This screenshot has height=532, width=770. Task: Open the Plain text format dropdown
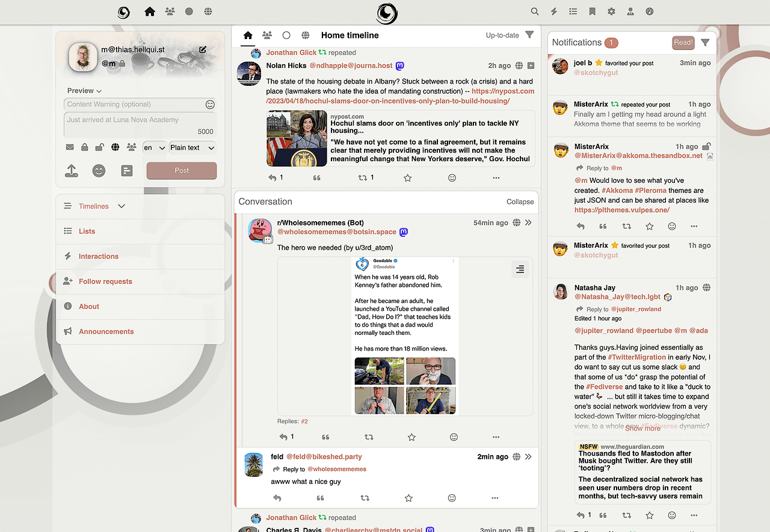pos(192,148)
